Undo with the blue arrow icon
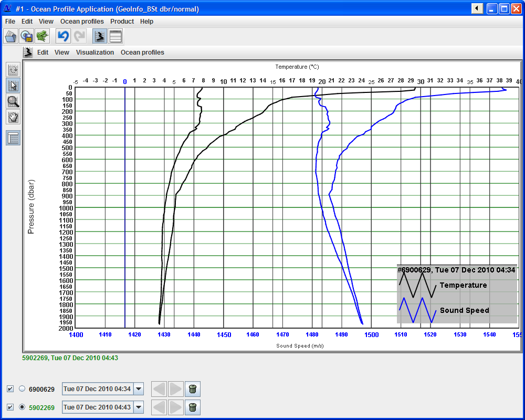The image size is (525, 420). [63, 36]
